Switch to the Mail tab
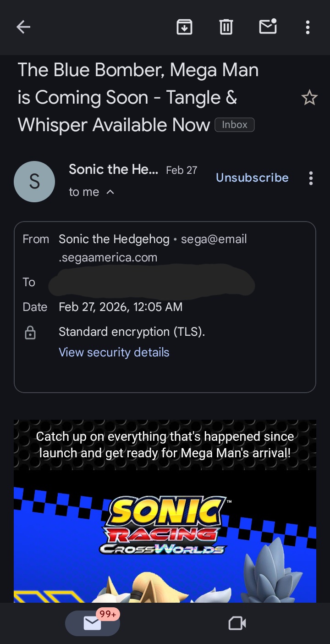The image size is (330, 644). 93,623
